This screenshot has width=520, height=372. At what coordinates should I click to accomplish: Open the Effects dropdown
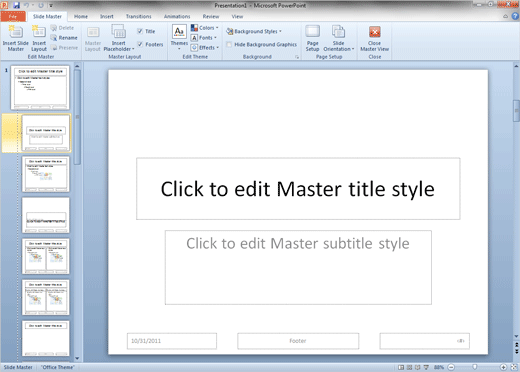[x=205, y=48]
